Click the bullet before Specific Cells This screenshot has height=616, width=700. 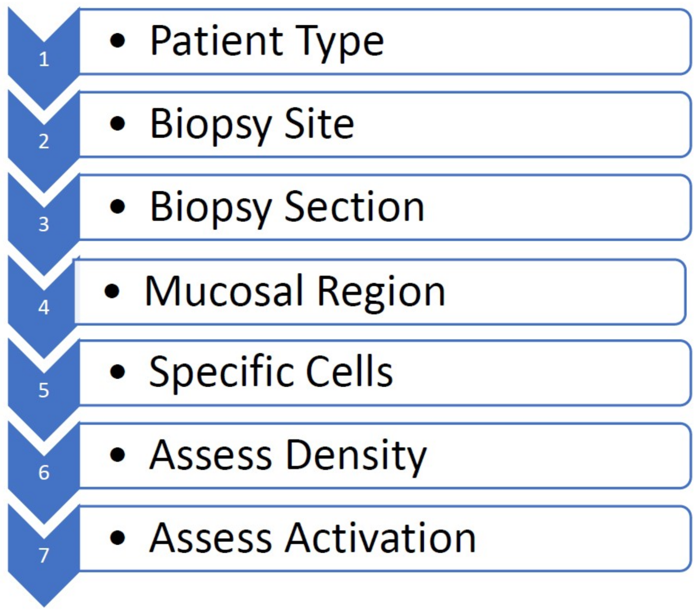coord(117,372)
